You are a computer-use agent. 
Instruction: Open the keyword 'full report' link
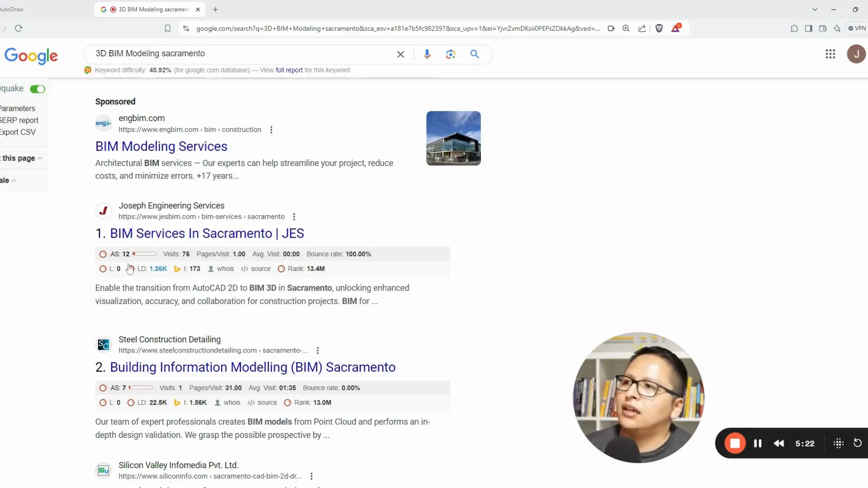pos(289,70)
